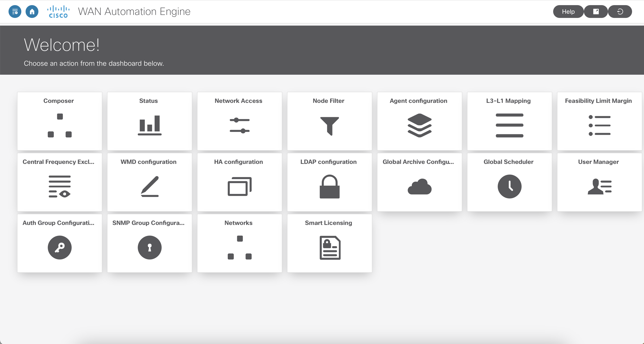The width and height of the screenshot is (644, 344).
Task: Open the Status bar-chart tile
Action: pos(150,121)
